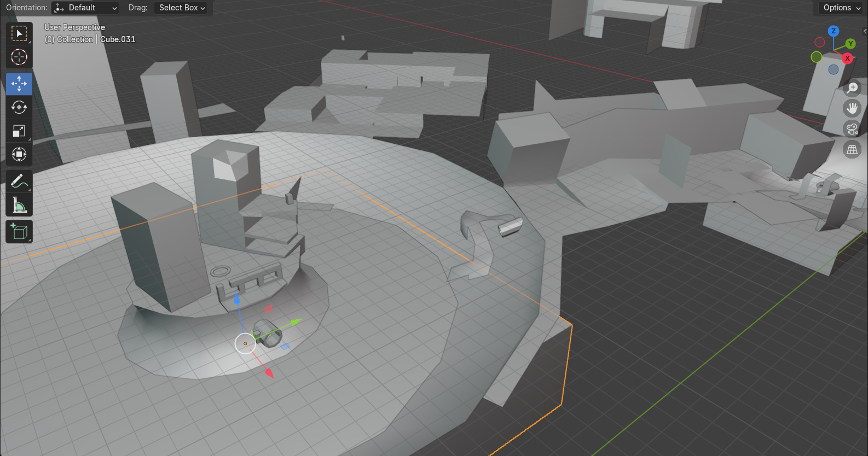868x456 pixels.
Task: Choose the Move tool in toolbar
Action: pos(19,84)
